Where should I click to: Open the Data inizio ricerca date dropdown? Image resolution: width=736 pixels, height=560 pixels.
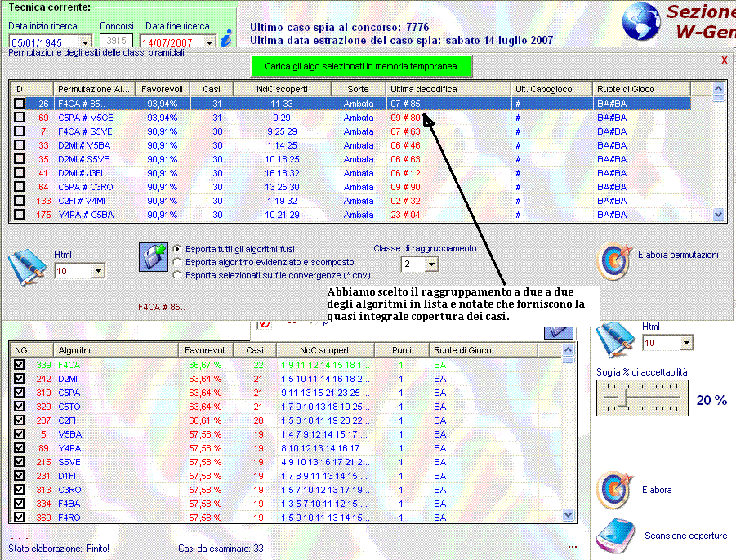86,42
